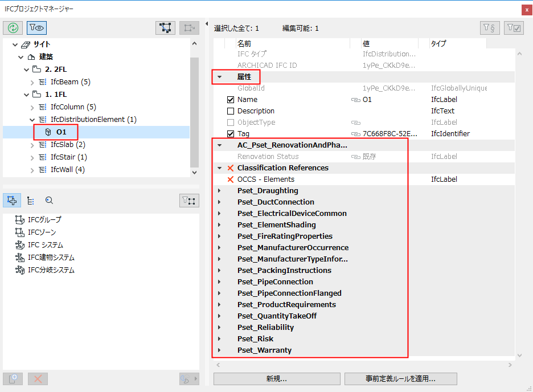Click the filter assignments by selection icon
The height and width of the screenshot is (392, 533).
tap(189, 201)
